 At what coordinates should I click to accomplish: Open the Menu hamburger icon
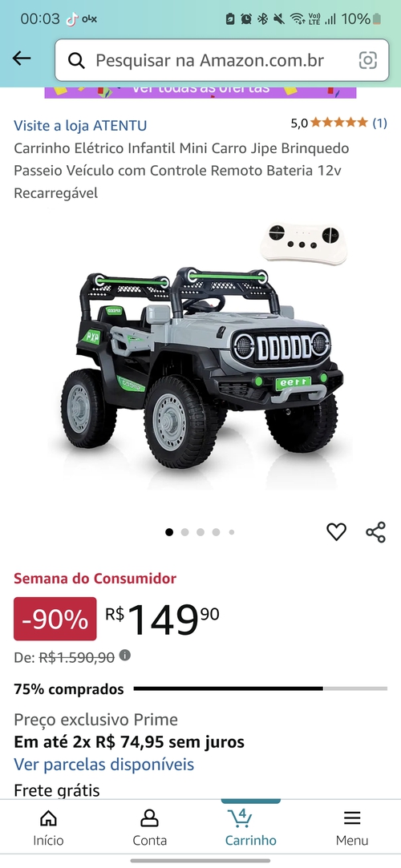tap(352, 828)
